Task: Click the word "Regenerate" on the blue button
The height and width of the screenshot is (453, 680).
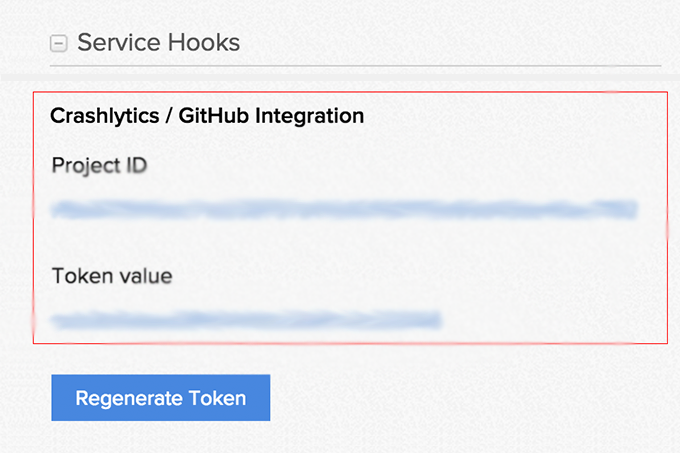Action: click(127, 398)
